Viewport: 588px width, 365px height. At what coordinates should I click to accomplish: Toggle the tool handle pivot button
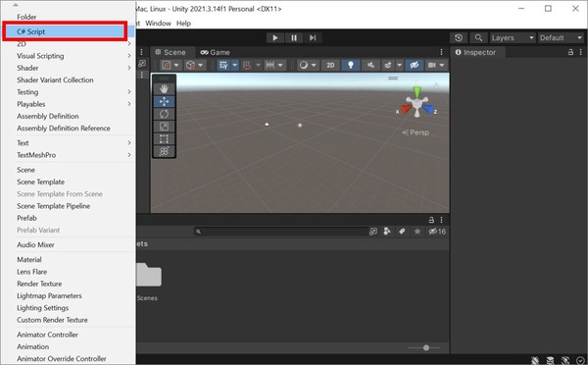(167, 65)
